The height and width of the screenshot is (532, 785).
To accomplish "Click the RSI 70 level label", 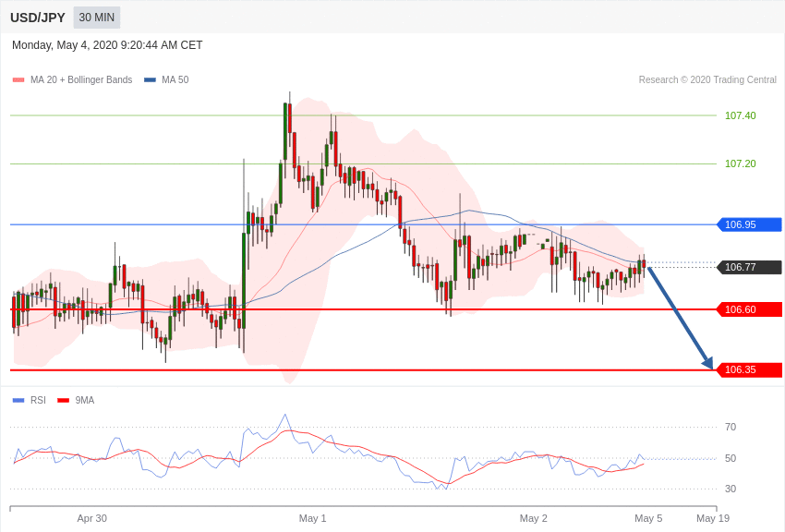I will (731, 427).
